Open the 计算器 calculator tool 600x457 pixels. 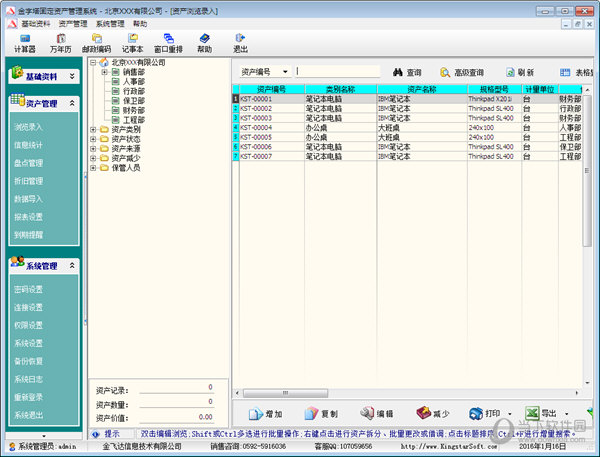pyautogui.click(x=25, y=43)
